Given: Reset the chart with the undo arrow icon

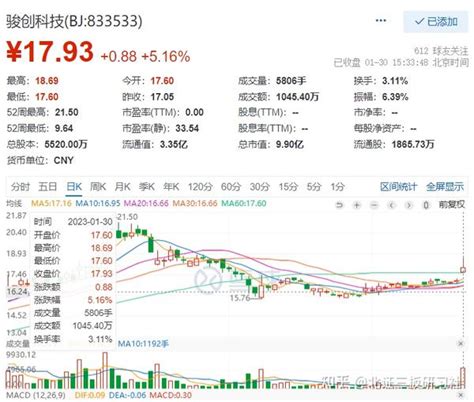Looking at the screenshot, I should (x=339, y=205).
